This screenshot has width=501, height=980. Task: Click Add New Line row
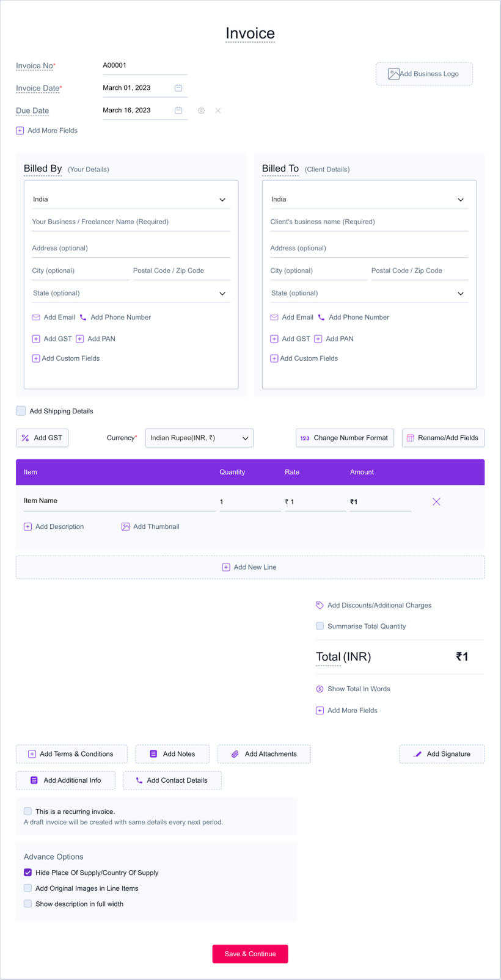[250, 567]
